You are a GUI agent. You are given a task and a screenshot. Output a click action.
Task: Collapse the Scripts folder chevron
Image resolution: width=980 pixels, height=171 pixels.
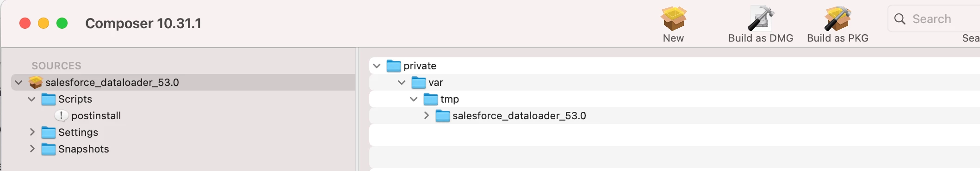pos(31,99)
